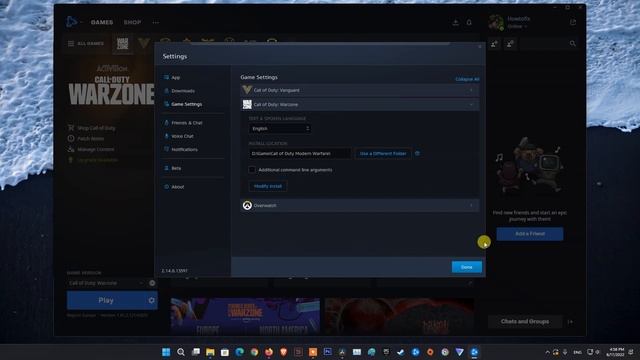Open the Online status dropdown
The width and height of the screenshot is (640, 360).
tap(517, 27)
